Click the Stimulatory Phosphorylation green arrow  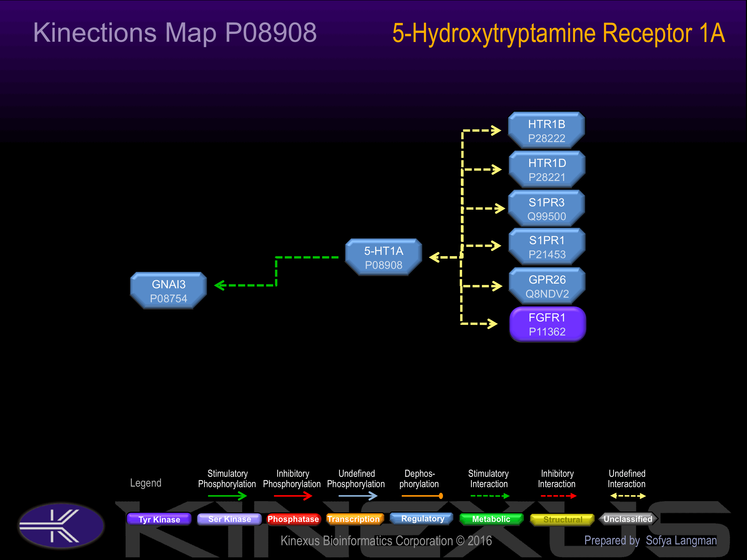(x=227, y=496)
